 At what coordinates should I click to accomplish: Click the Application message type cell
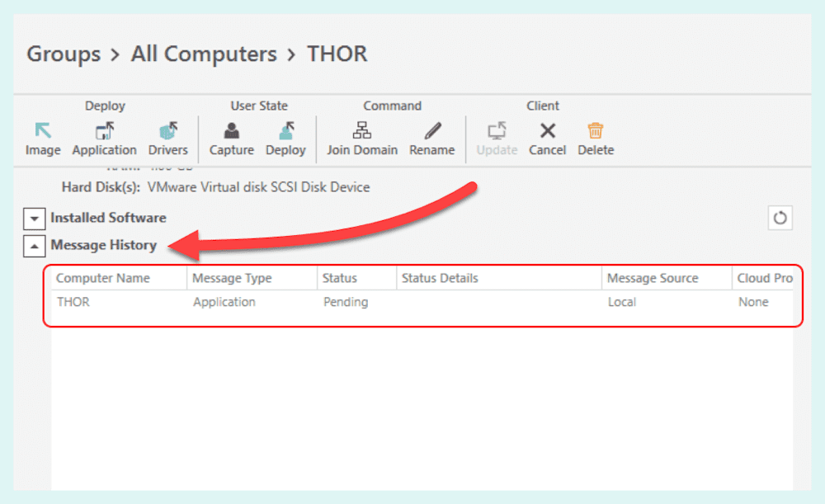coord(224,303)
